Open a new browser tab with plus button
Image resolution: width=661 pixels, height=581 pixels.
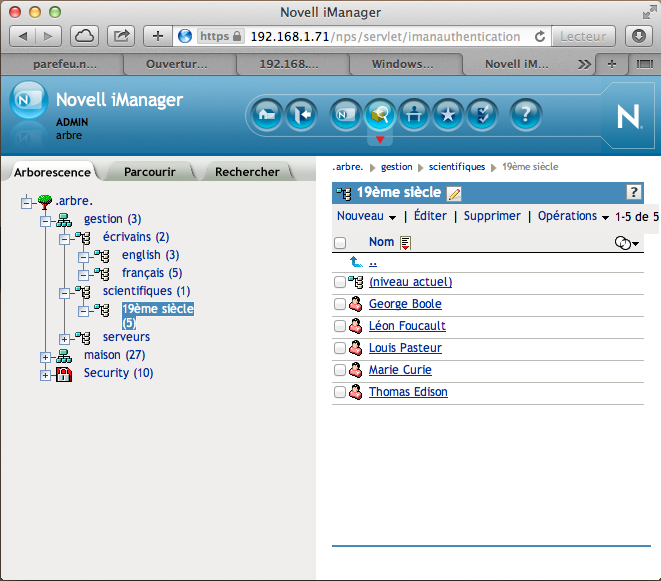[612, 64]
